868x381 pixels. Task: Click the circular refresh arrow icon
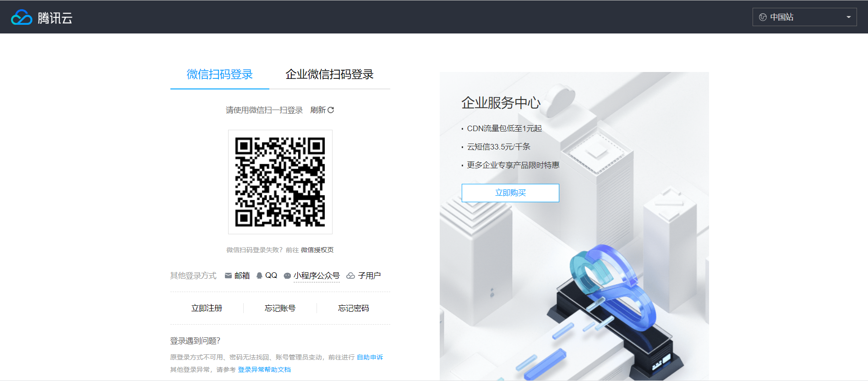pyautogui.click(x=331, y=110)
